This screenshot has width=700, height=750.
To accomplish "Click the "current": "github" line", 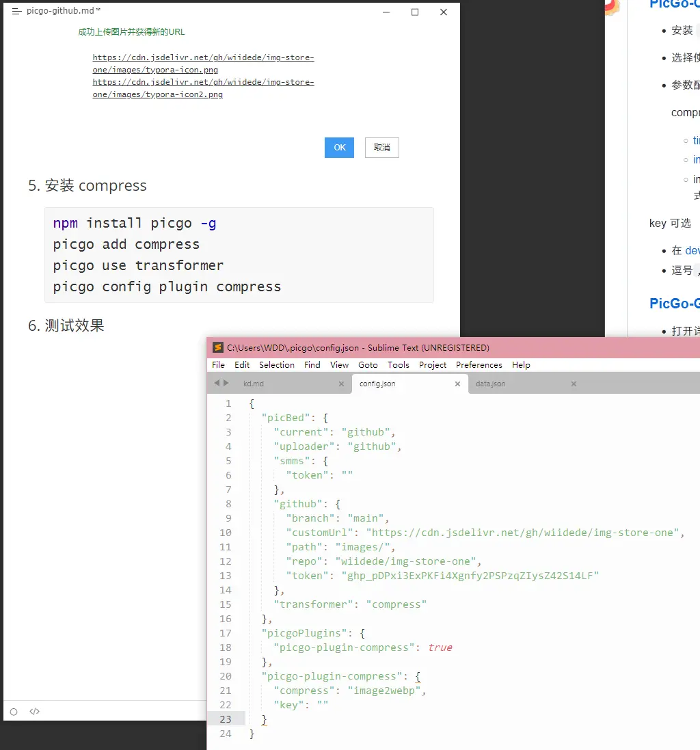I will point(334,432).
